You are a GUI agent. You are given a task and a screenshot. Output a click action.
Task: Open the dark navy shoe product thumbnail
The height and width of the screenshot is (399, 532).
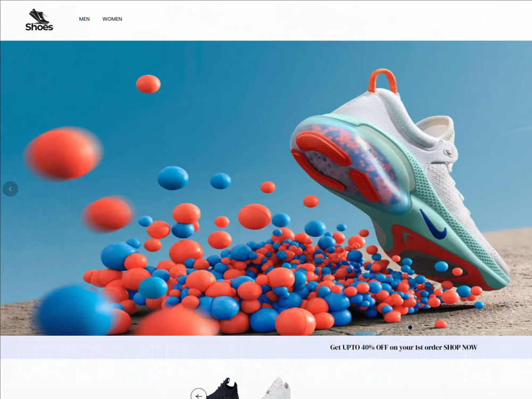pyautogui.click(x=222, y=388)
